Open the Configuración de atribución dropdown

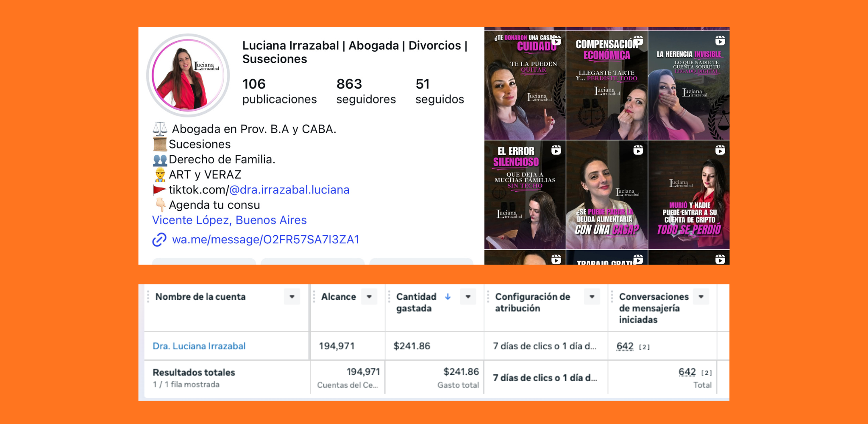[x=592, y=297]
